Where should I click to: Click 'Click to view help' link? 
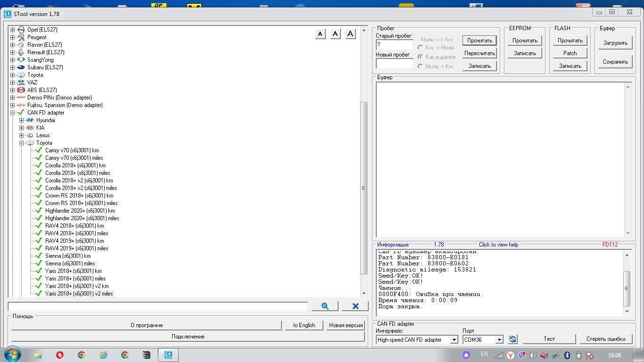click(498, 245)
